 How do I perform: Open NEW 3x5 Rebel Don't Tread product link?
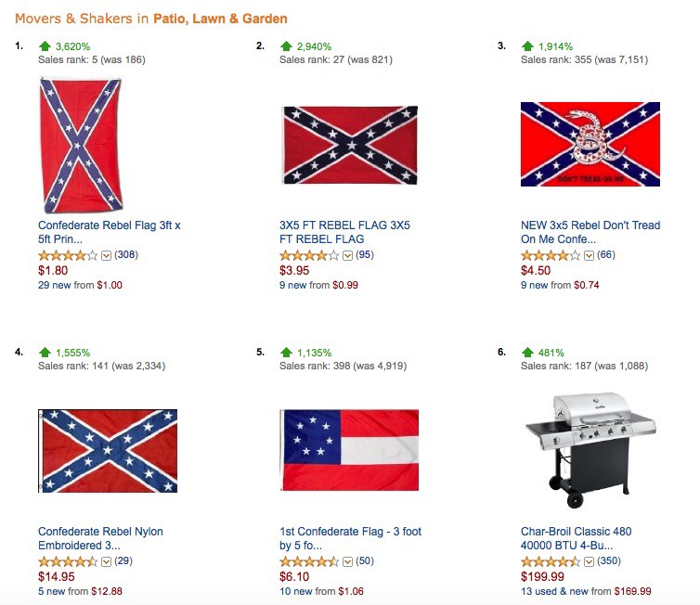(x=590, y=232)
